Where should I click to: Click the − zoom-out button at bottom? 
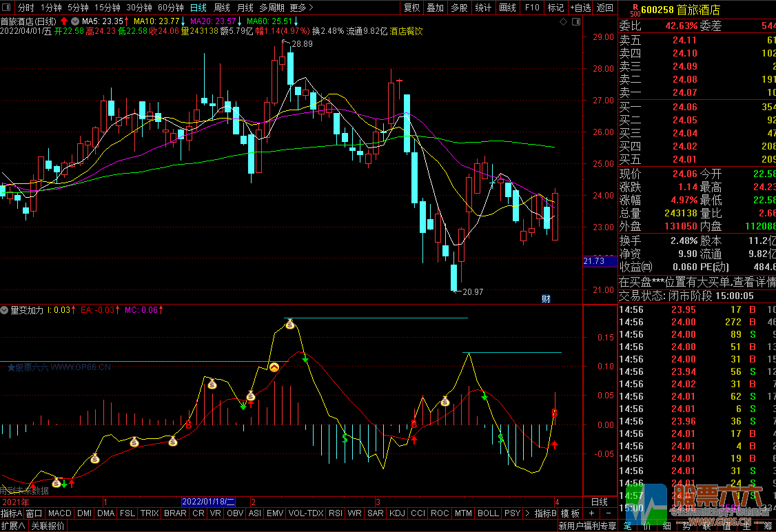click(609, 513)
